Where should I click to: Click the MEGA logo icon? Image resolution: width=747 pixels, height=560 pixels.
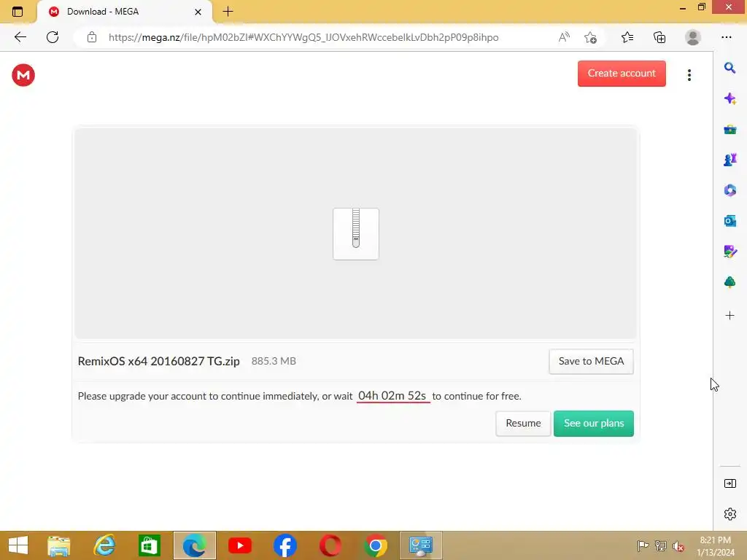click(23, 75)
